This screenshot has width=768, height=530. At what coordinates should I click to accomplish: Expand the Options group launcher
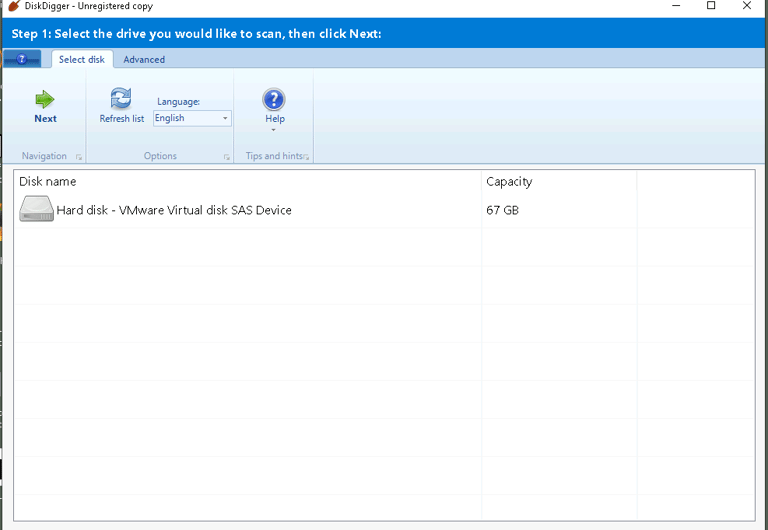pos(227,157)
